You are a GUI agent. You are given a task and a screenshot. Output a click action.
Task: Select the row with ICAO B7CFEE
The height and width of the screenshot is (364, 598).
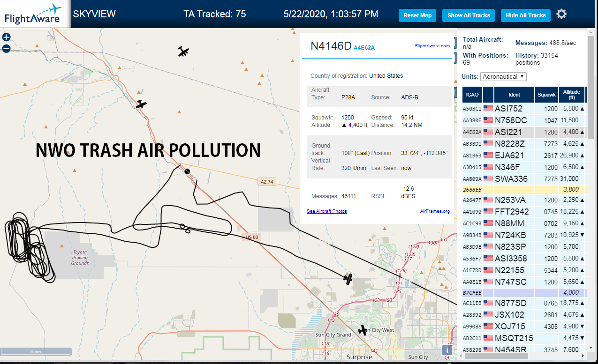point(524,293)
